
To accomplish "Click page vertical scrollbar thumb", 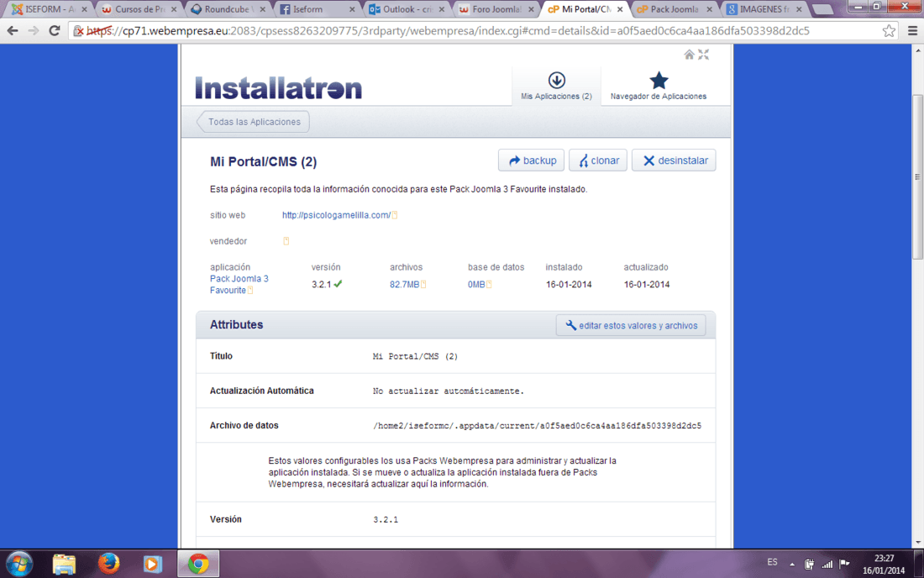I will (917, 176).
